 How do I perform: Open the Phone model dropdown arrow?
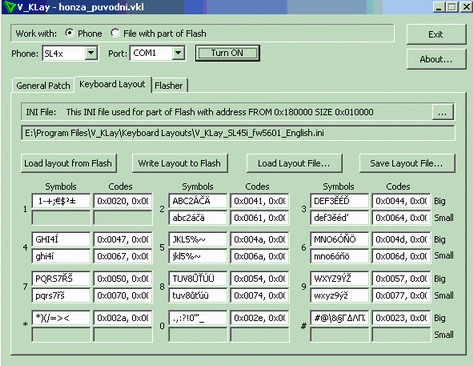(x=91, y=53)
